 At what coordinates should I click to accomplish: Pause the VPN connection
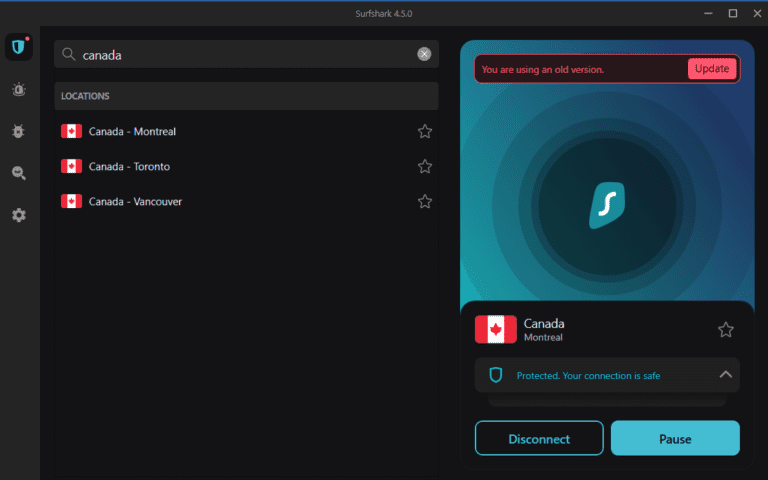675,438
